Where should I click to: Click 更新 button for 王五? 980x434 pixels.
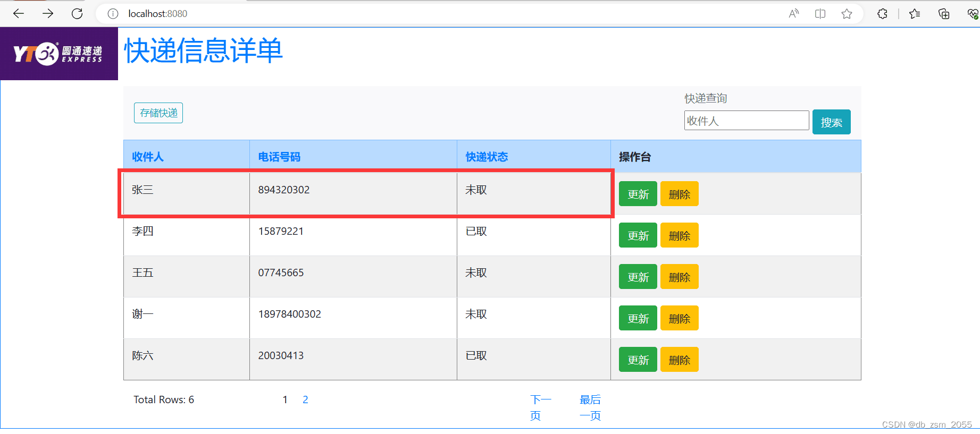pyautogui.click(x=638, y=277)
